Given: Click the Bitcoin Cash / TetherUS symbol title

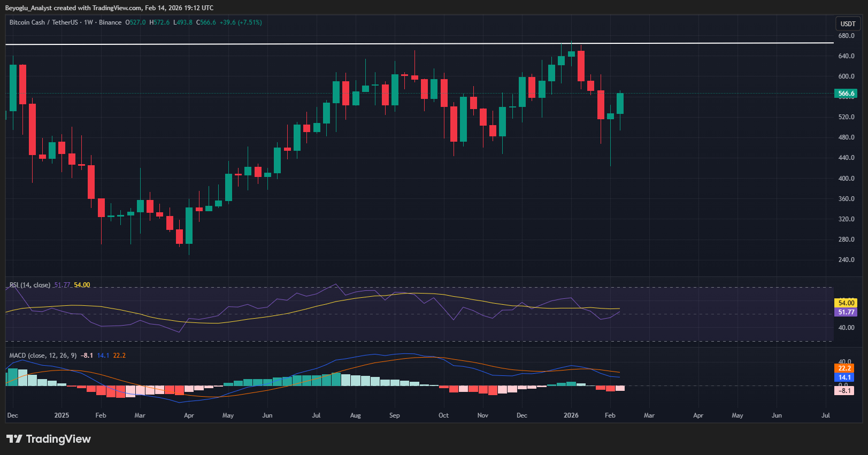Looking at the screenshot, I should (44, 22).
